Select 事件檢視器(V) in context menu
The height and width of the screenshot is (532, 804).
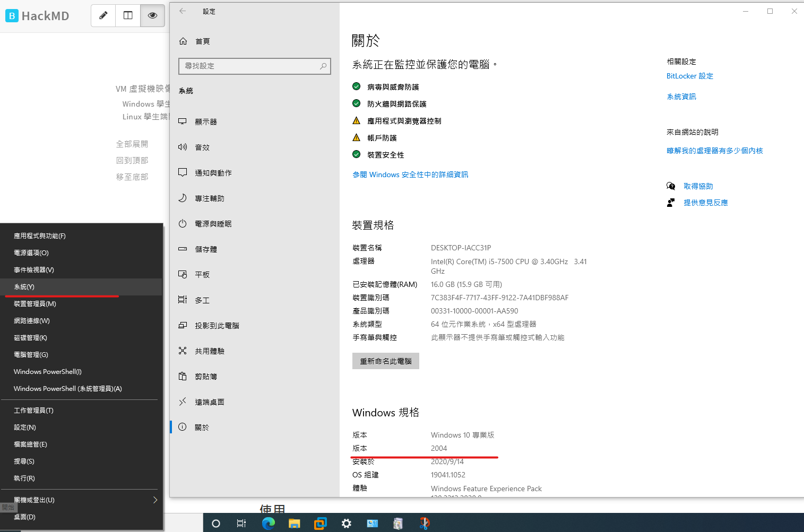tap(81, 270)
